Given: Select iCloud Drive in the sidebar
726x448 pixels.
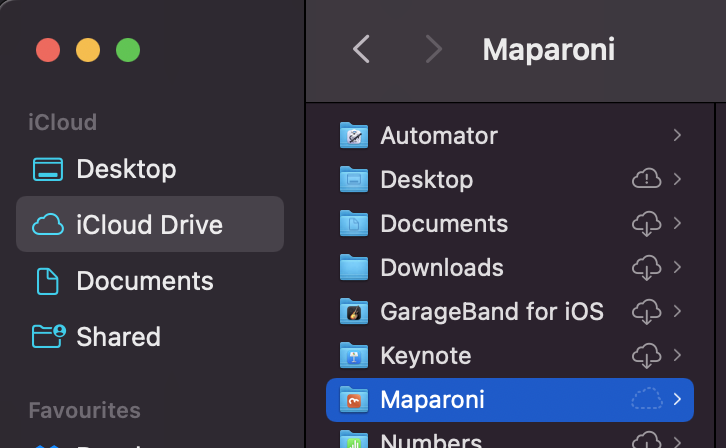Looking at the screenshot, I should pos(150,224).
